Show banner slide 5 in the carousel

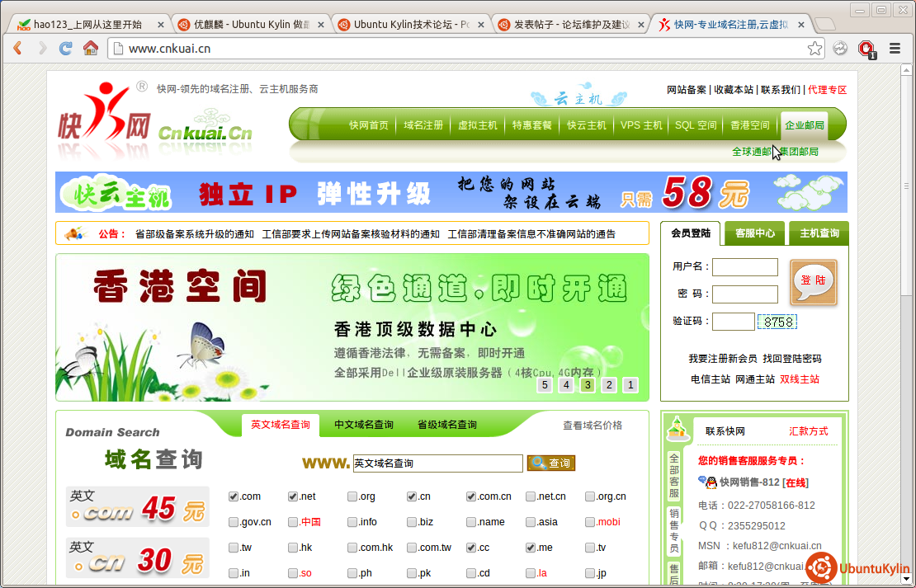tap(544, 385)
